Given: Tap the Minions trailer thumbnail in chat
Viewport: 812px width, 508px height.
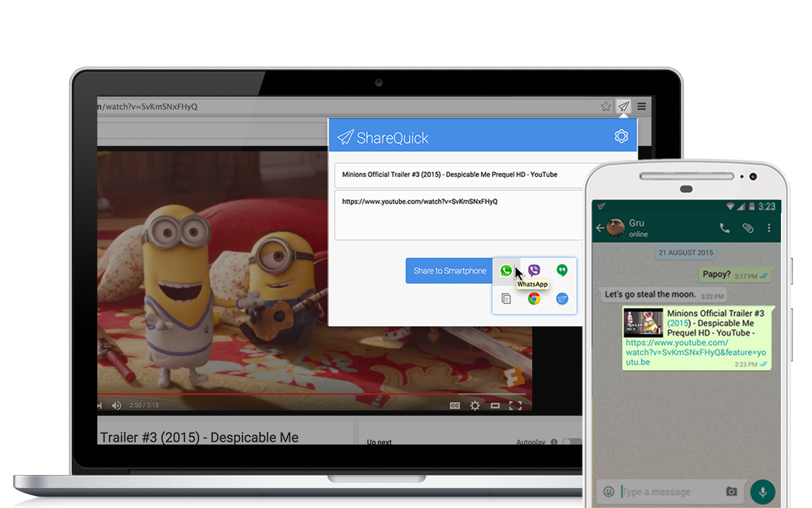Looking at the screenshot, I should (x=643, y=323).
